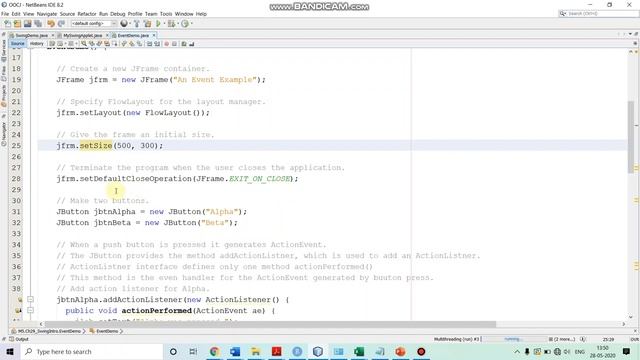
Task: Click the Task View taskbar icon
Action: pos(193,351)
